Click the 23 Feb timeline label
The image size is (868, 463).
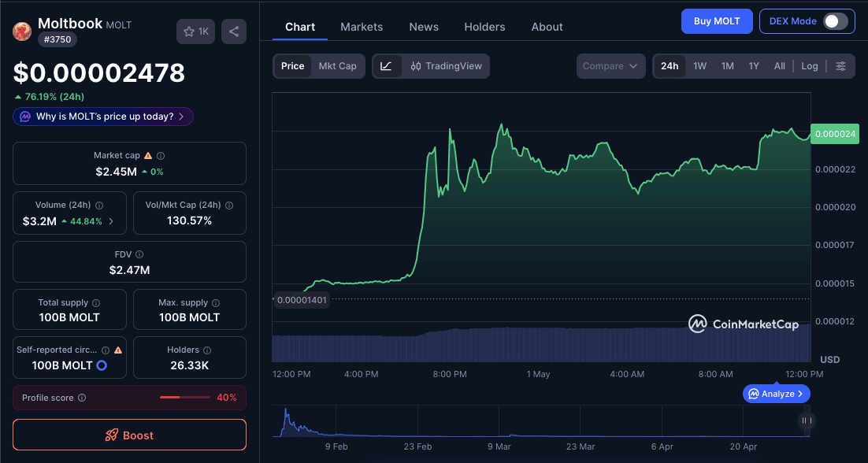[418, 446]
